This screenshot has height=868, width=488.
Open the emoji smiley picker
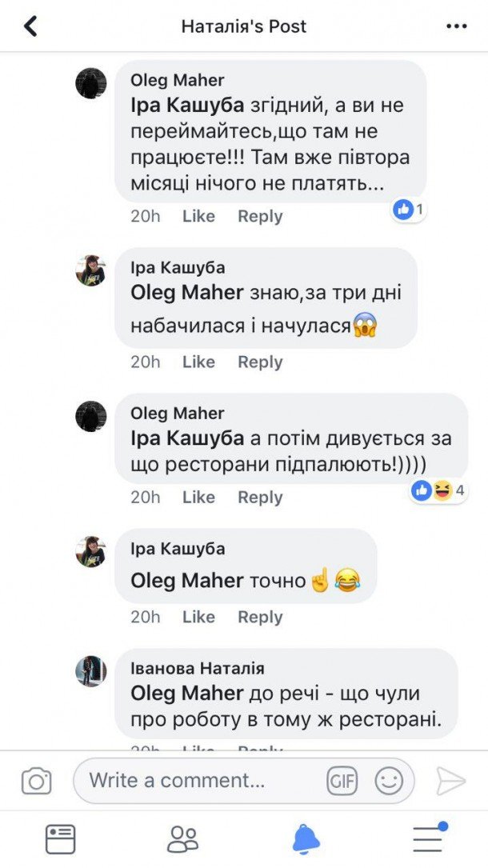pyautogui.click(x=389, y=781)
